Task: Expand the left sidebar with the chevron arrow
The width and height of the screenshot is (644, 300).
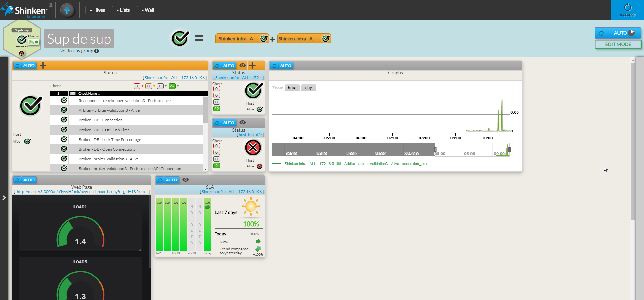Action: (4, 198)
